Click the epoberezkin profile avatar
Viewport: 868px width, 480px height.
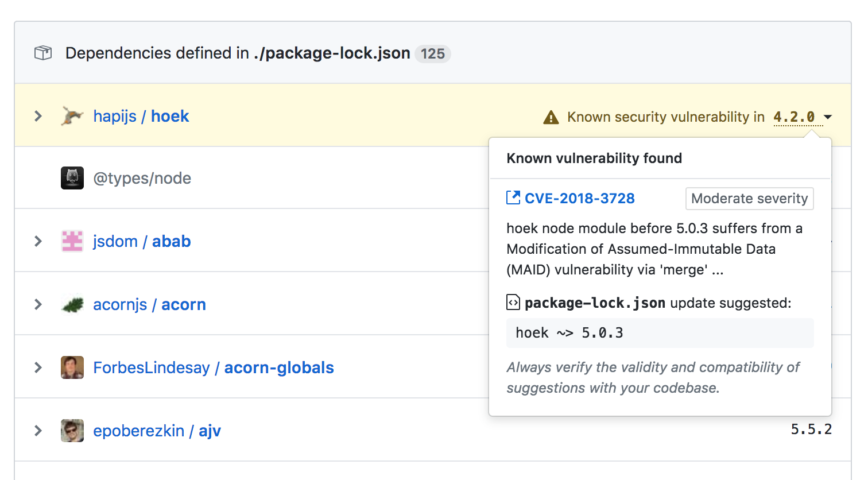[72, 431]
